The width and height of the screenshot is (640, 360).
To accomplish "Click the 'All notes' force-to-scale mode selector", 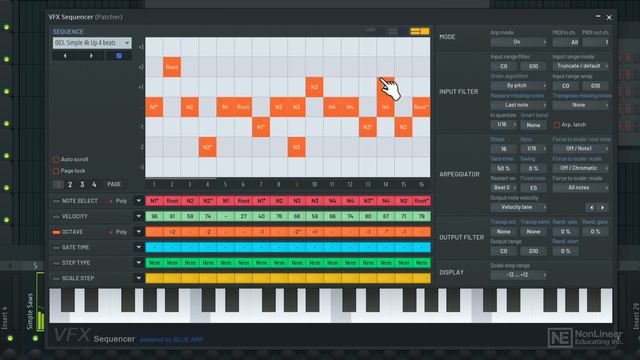I will (x=581, y=188).
